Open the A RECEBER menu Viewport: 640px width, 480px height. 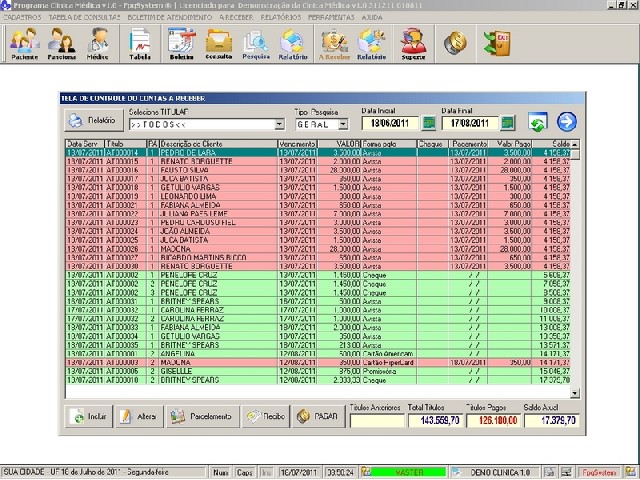[x=236, y=18]
